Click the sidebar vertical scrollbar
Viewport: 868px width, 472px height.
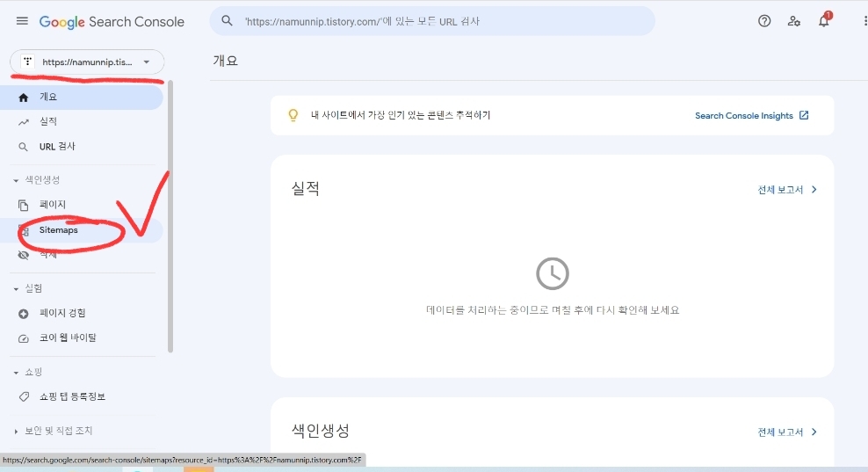[170, 216]
